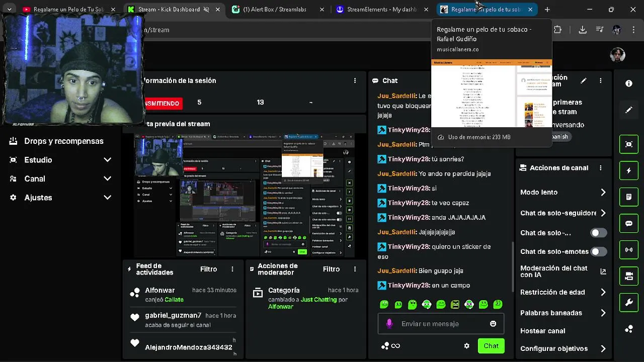Open the Chrome extensions puzzle icon
The width and height of the screenshot is (644, 362).
[557, 30]
